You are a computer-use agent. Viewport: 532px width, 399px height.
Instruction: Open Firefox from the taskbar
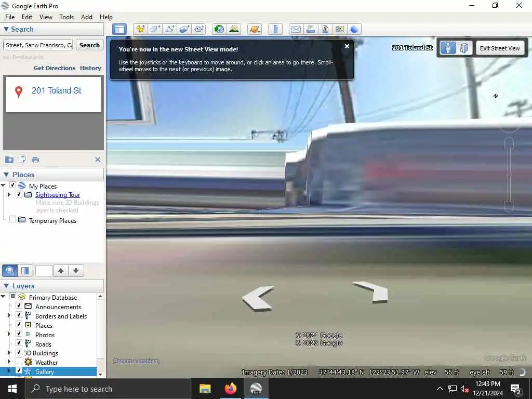[x=231, y=389]
